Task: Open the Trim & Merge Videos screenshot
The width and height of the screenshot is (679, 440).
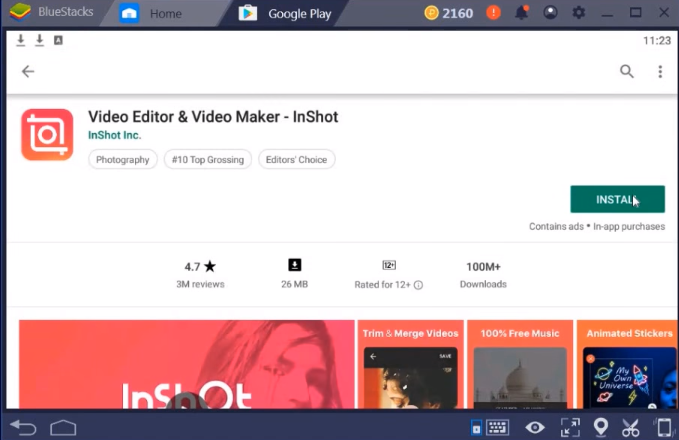Action: point(411,364)
